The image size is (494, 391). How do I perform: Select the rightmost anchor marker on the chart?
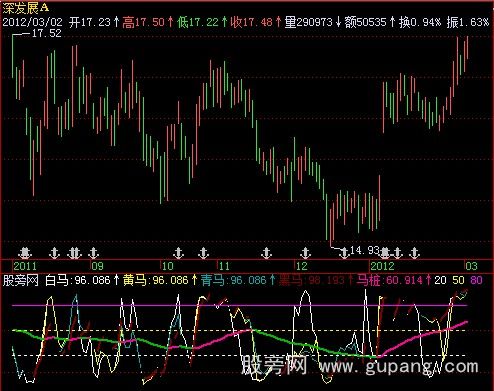click(x=414, y=253)
